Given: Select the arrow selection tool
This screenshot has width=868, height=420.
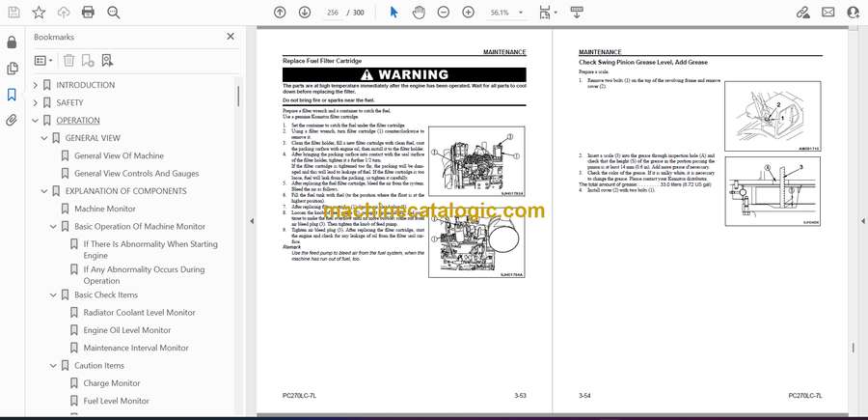Looking at the screenshot, I should [394, 13].
